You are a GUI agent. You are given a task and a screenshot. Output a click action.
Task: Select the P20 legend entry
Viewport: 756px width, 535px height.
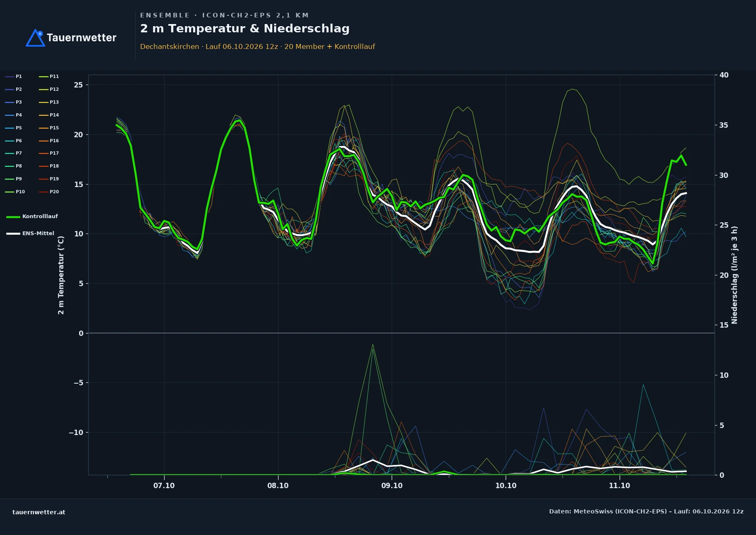pyautogui.click(x=49, y=192)
